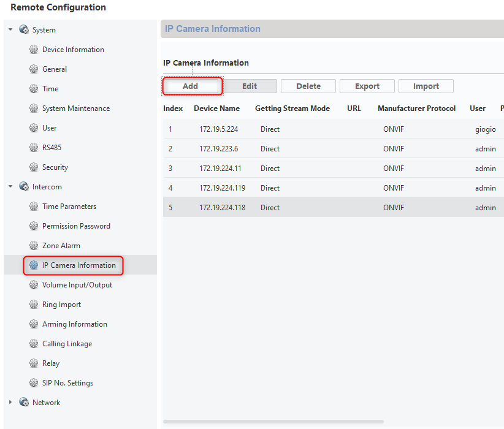The width and height of the screenshot is (504, 429).
Task: Open the General settings page
Action: (x=55, y=69)
